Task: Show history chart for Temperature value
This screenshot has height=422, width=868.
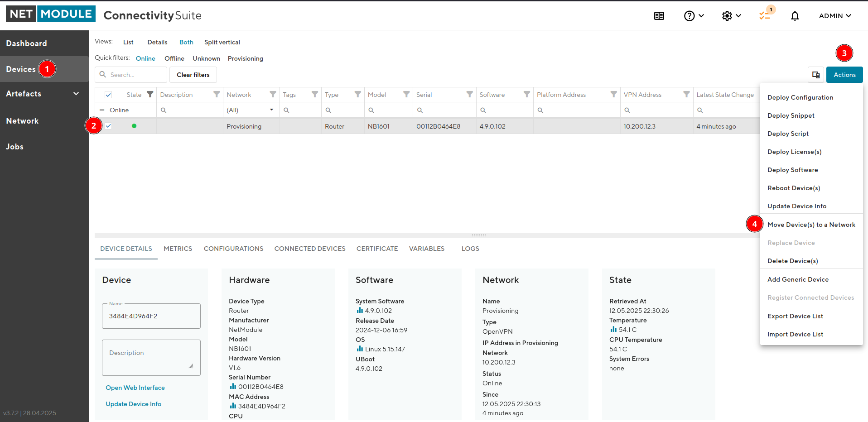Action: [613, 329]
